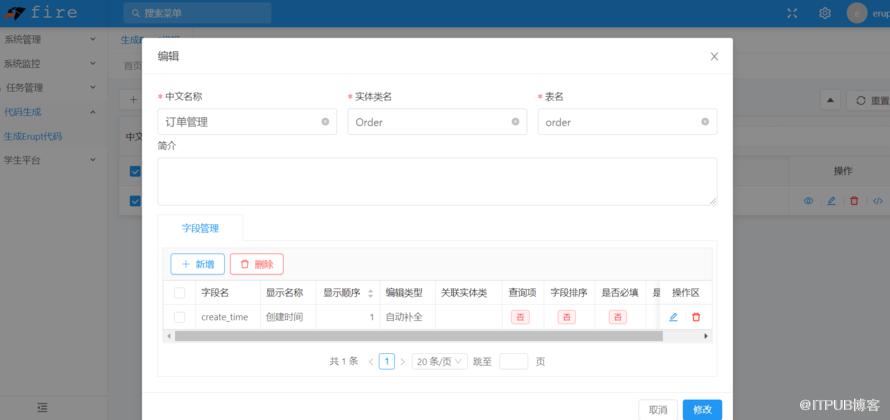Toggle fullscreen icon in top bar
Viewport: 890px width, 420px height.
tap(792, 13)
